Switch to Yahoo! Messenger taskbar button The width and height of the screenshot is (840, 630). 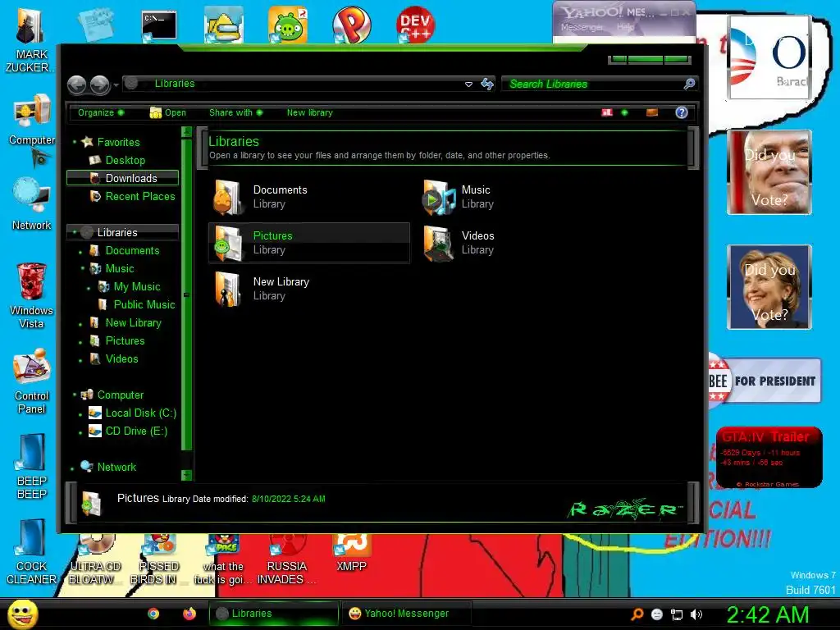tap(407, 614)
